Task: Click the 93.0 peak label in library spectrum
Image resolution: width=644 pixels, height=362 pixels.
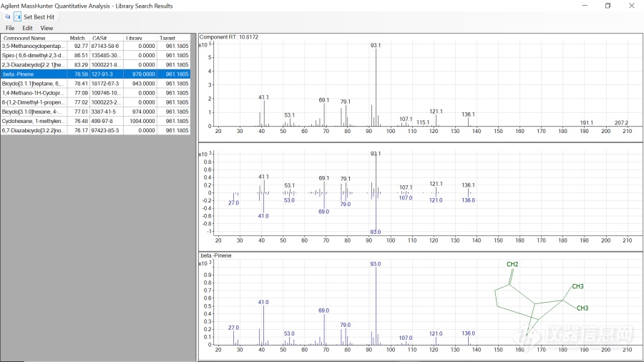Action: tap(376, 264)
